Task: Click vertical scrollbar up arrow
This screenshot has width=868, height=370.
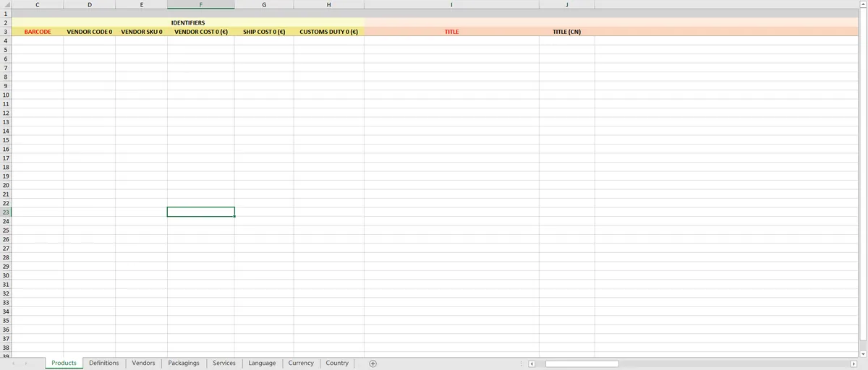Action: (x=862, y=4)
